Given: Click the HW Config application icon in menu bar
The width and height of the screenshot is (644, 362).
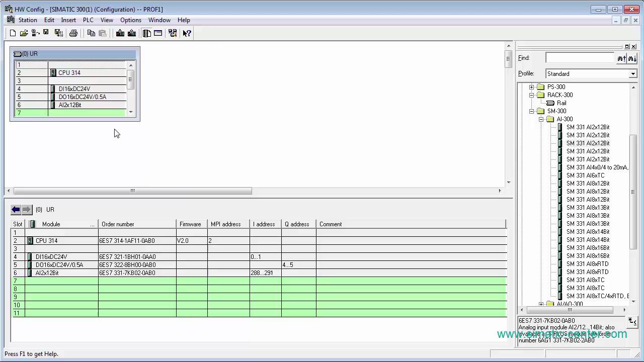Looking at the screenshot, I should (x=11, y=20).
